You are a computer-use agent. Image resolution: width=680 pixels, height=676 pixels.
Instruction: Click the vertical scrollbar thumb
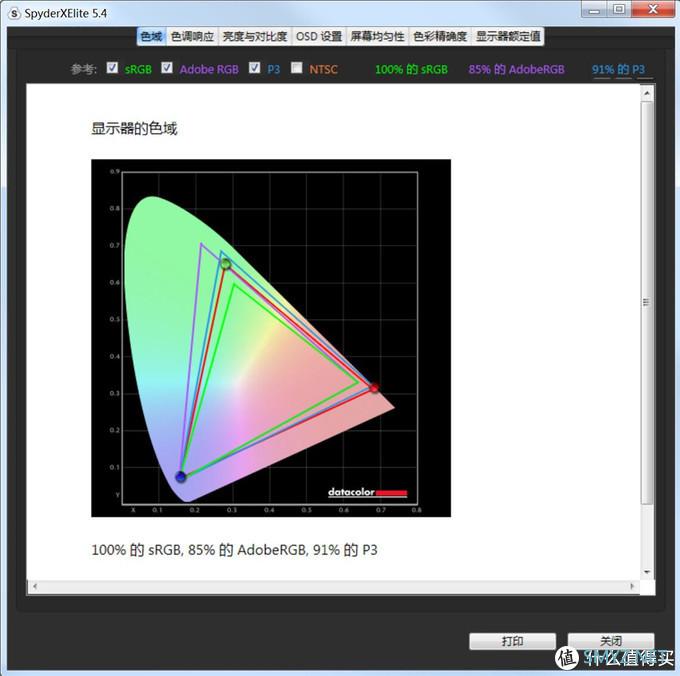coord(647,303)
